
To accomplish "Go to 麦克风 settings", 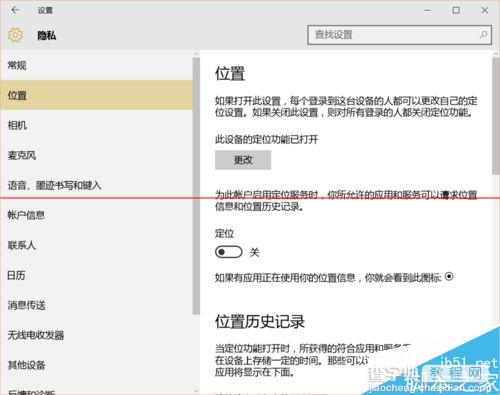I will (x=96, y=155).
